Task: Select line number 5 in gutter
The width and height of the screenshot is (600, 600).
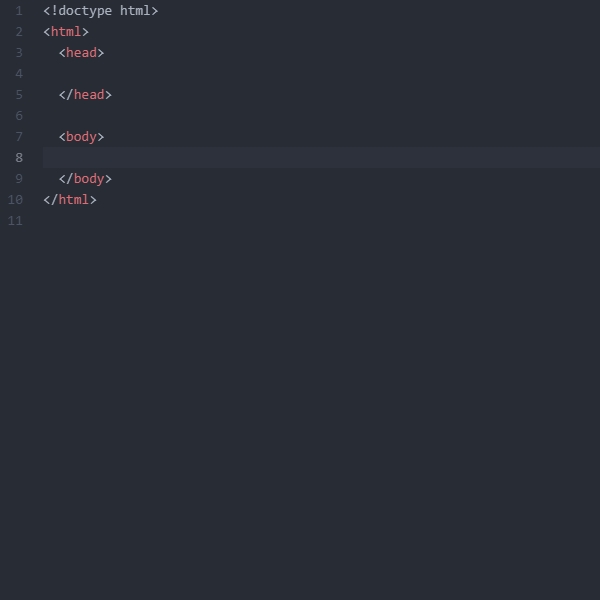Action: (19, 95)
